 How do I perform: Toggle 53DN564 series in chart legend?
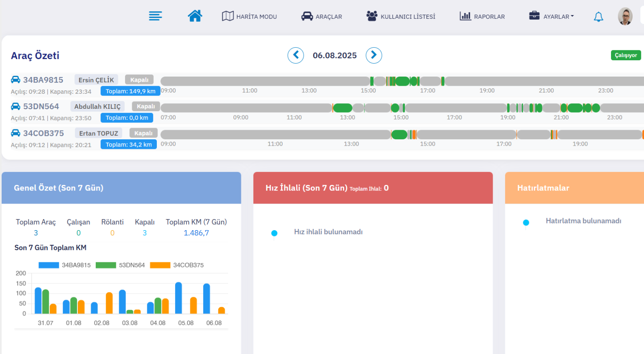(x=120, y=265)
